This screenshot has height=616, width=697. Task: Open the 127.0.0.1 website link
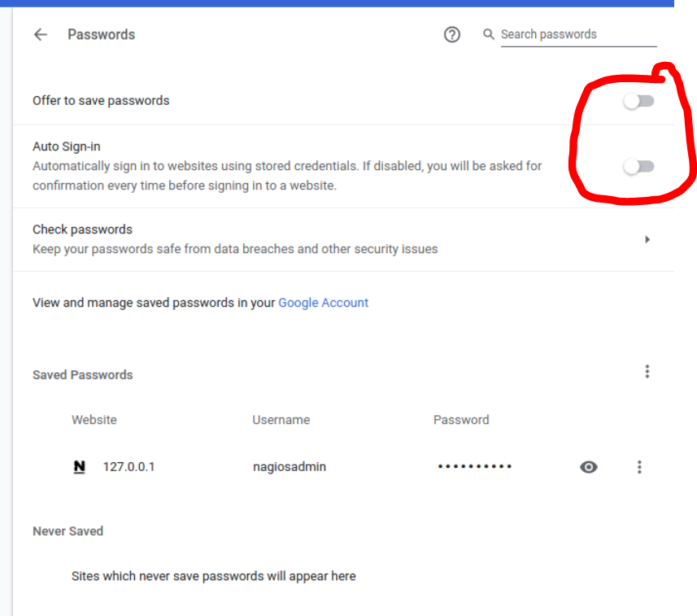(x=129, y=467)
